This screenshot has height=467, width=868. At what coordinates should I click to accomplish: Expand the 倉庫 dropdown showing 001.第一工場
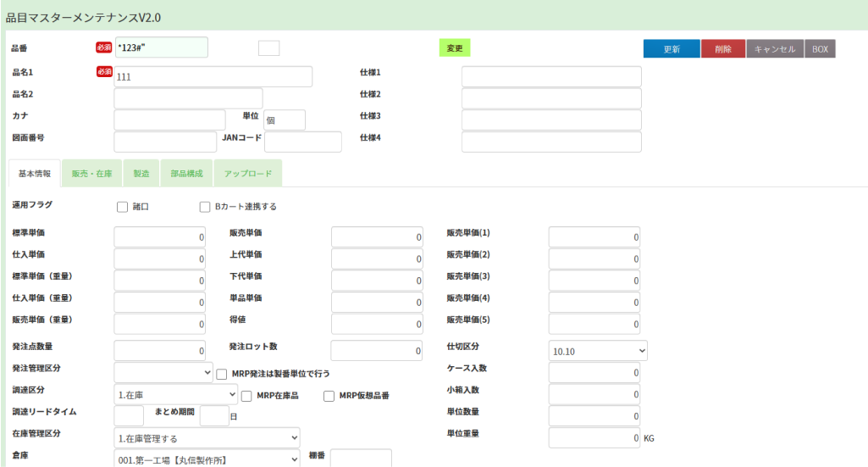coord(207,459)
